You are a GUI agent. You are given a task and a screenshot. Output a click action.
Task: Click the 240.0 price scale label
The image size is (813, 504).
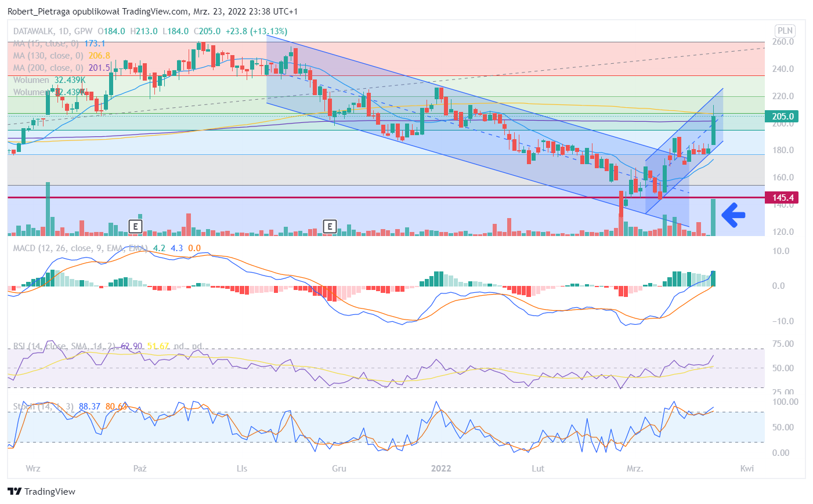click(783, 69)
